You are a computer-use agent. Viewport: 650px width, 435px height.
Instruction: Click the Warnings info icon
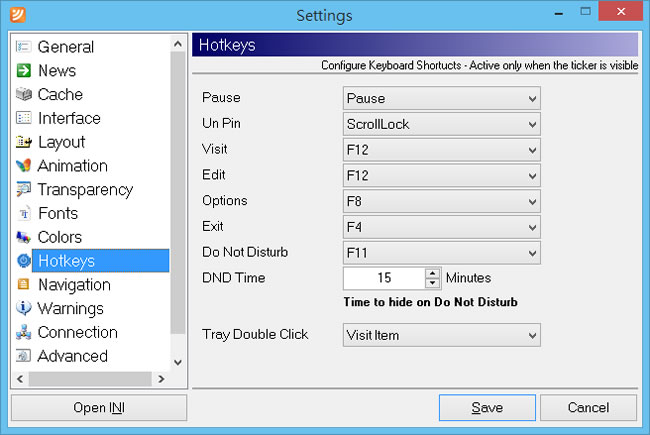24,308
